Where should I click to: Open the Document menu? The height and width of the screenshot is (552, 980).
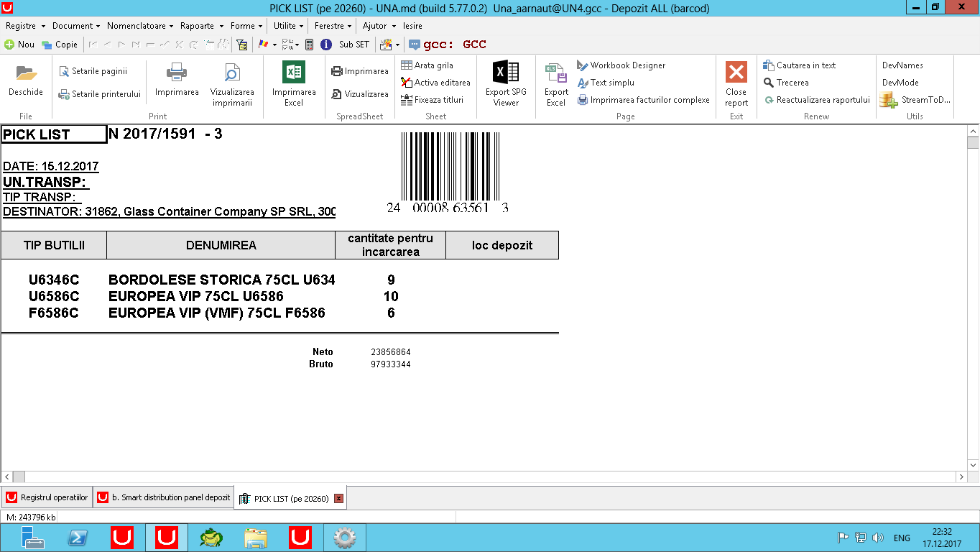click(x=76, y=26)
